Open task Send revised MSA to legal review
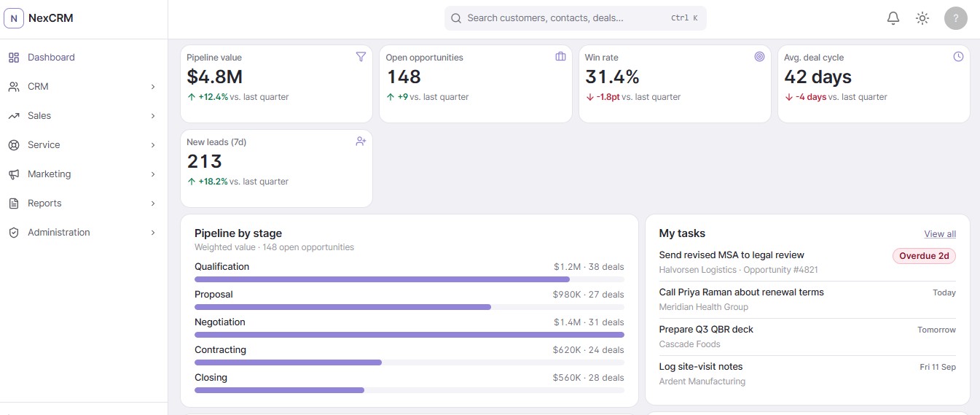980x415 pixels. [x=732, y=255]
